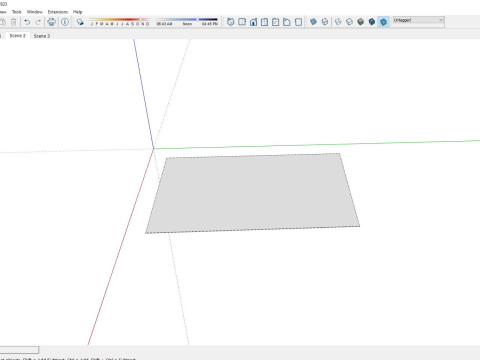The image size is (480, 360).
Task: Toggle X-Ray face style
Action: (313, 22)
